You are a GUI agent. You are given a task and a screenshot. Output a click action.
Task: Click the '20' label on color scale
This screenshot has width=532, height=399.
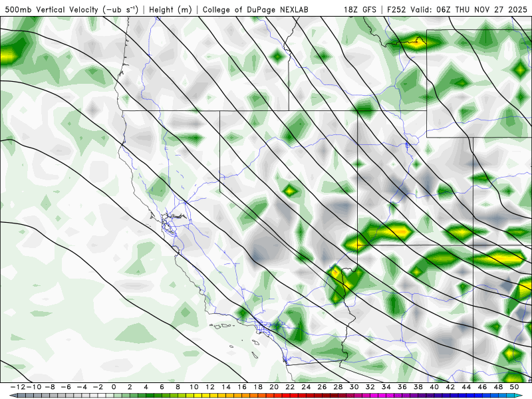[274, 387]
